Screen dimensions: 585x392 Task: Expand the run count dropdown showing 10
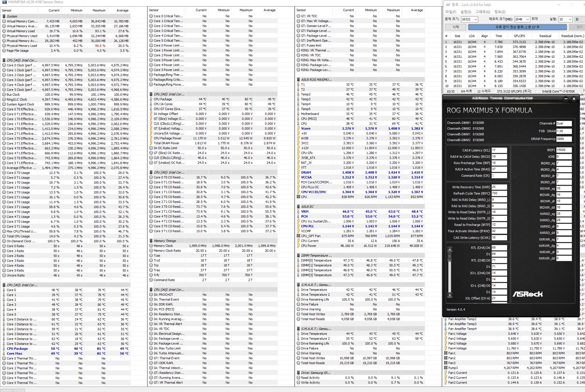(x=570, y=19)
